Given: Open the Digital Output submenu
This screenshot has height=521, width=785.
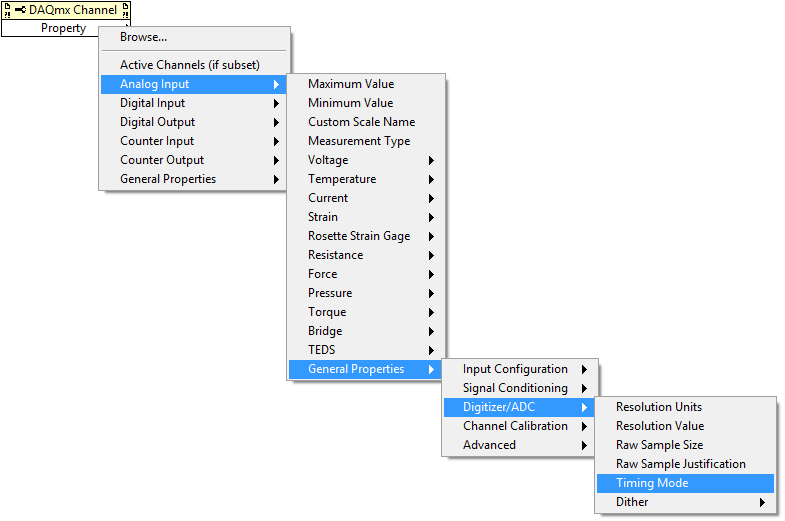Looking at the screenshot, I should (x=194, y=122).
